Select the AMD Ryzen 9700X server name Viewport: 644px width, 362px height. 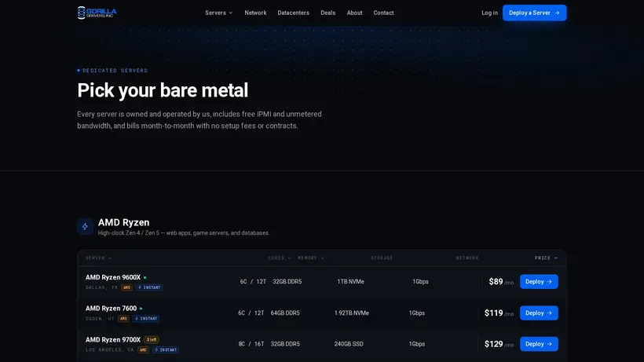coord(113,340)
